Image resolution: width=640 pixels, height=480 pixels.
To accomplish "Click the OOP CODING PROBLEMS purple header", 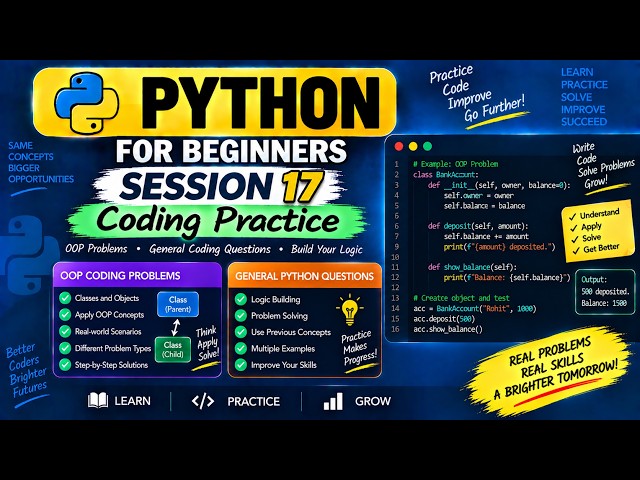I will (137, 276).
